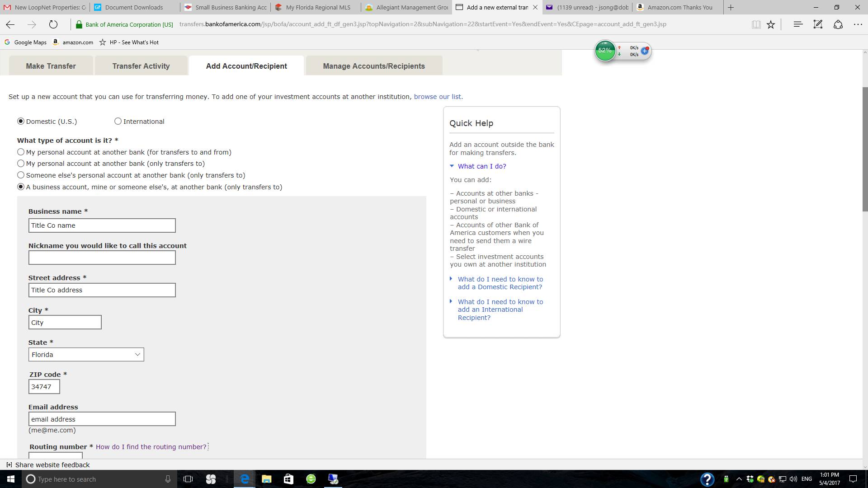Click the 'browse our list' link
The image size is (868, 488).
(438, 97)
